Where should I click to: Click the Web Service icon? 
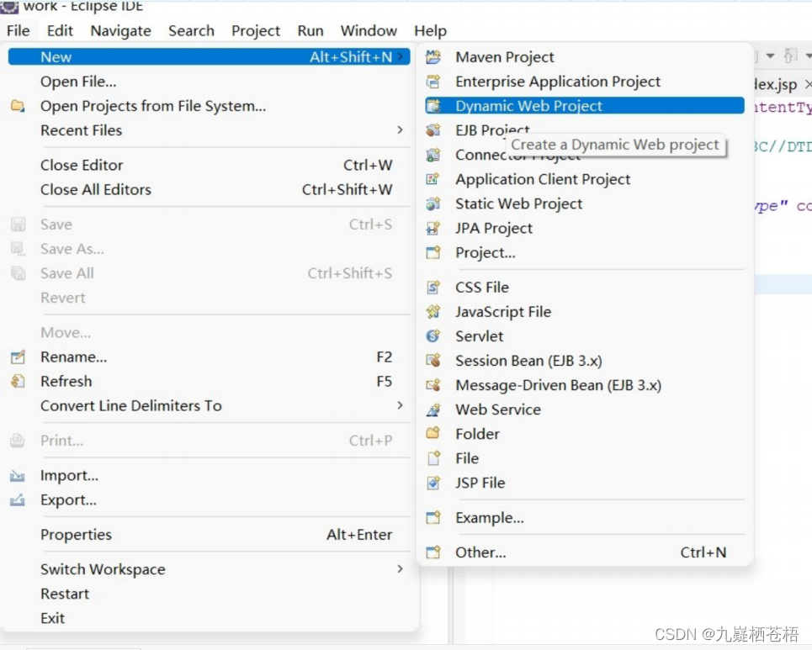click(x=433, y=410)
